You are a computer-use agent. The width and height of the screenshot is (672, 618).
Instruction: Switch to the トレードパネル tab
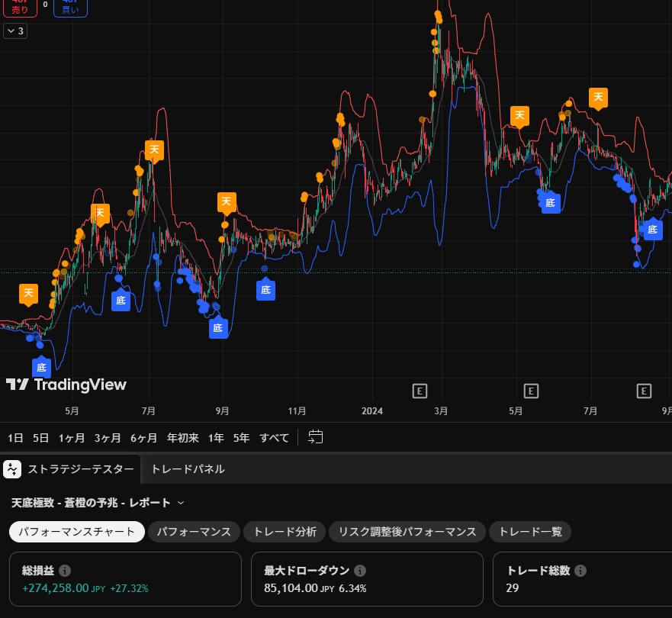[x=188, y=469]
